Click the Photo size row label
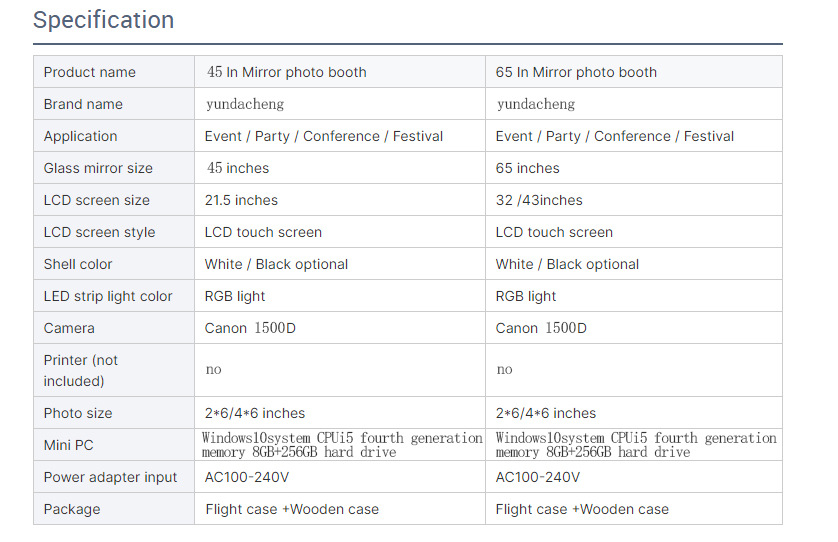This screenshot has width=838, height=542. 78,413
